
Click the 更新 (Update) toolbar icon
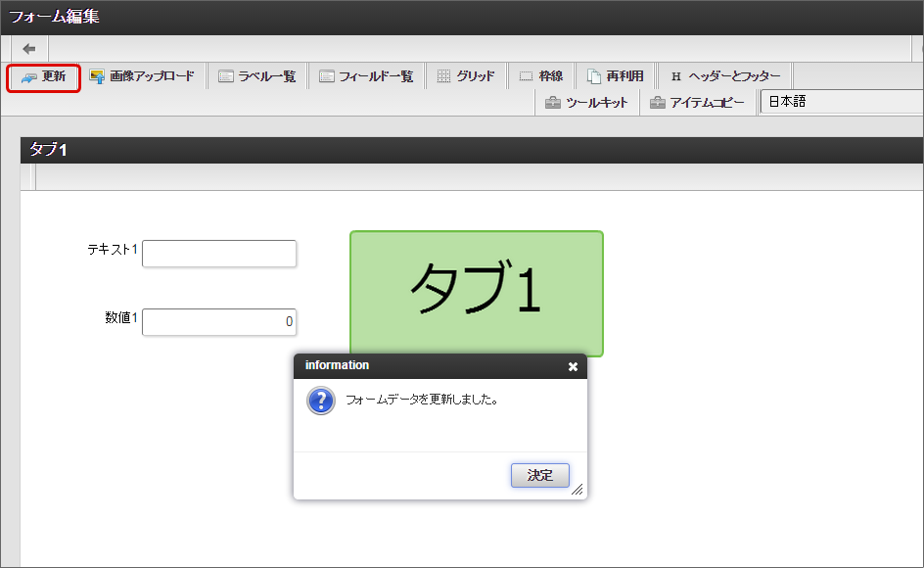coord(42,75)
